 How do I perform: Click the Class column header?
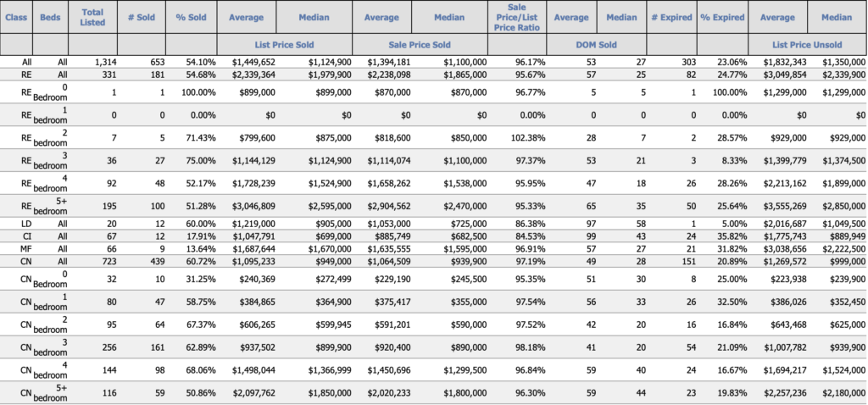(16, 17)
